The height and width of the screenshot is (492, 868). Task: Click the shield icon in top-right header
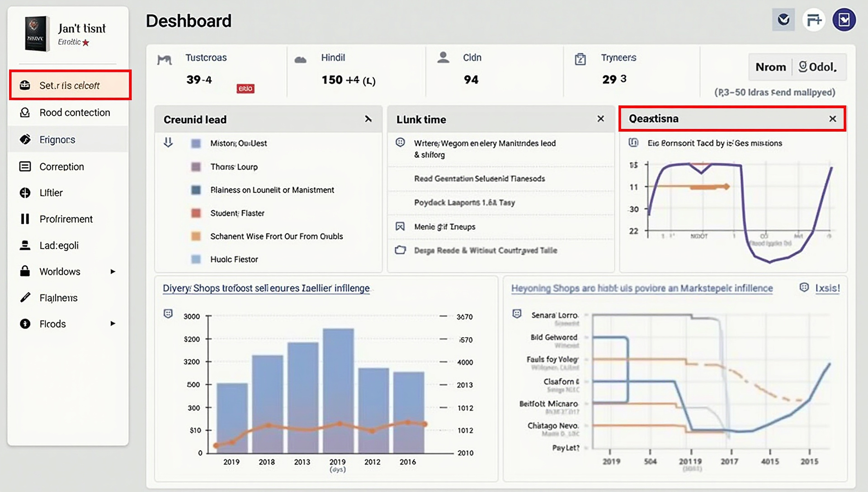tap(783, 20)
